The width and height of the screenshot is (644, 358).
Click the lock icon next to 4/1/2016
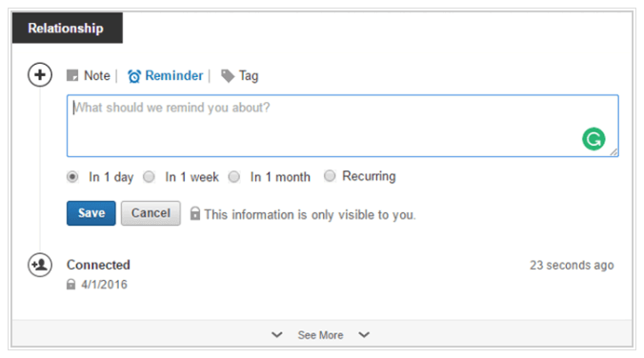71,284
